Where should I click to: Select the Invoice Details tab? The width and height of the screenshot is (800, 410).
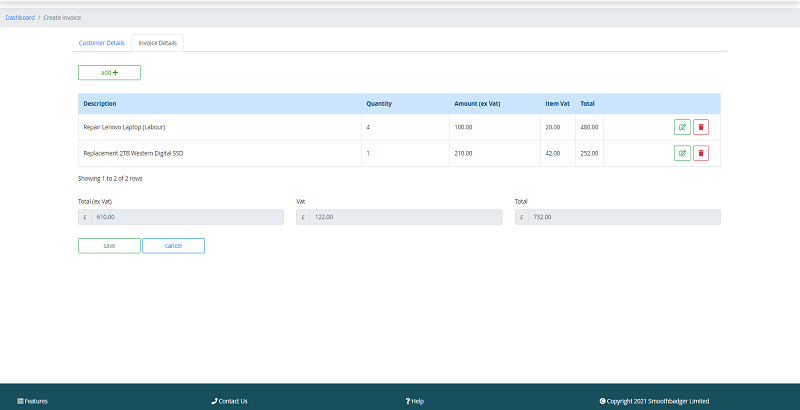[x=158, y=43]
